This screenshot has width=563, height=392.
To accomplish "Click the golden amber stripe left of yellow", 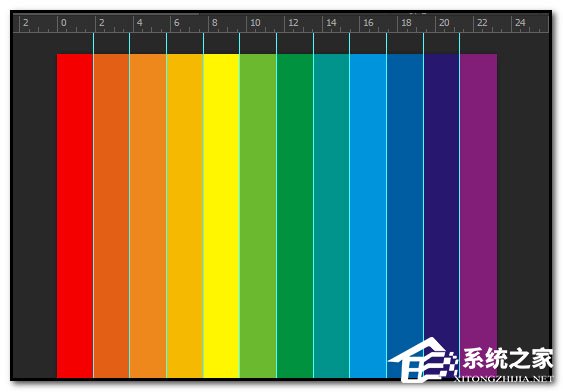I will (x=185, y=215).
